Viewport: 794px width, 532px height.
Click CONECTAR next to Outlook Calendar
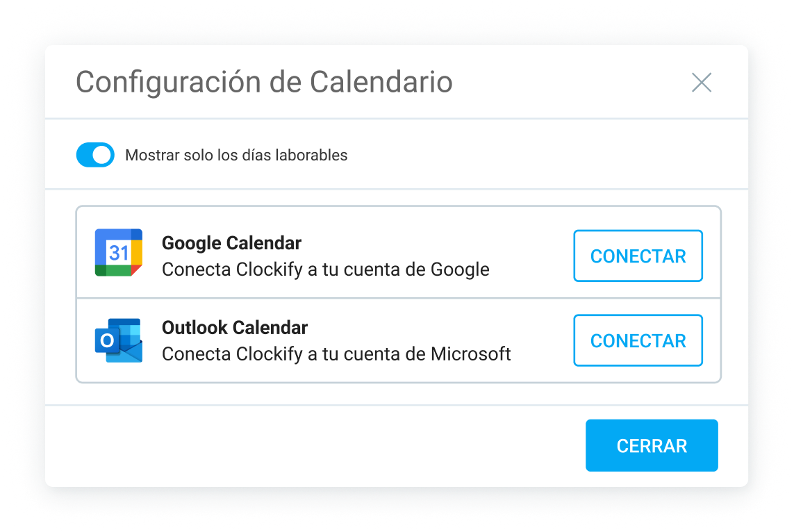638,340
